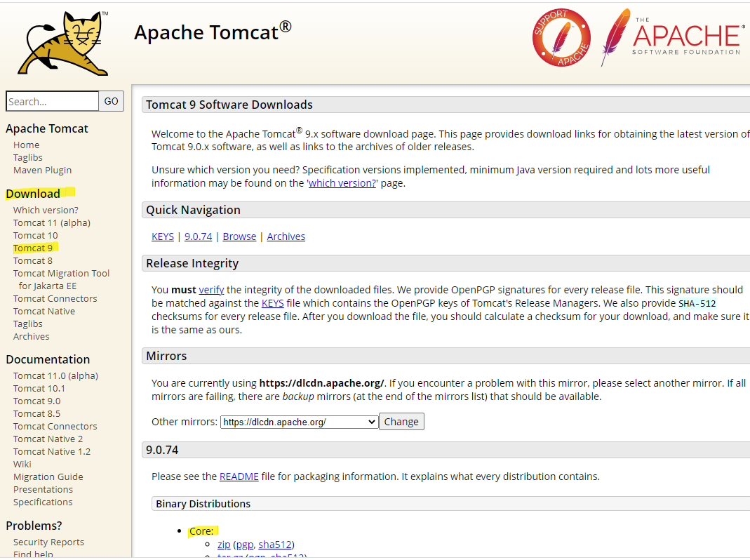Open the sha512 checksum link for zip
Screen dimensions: 750x560
click(x=274, y=544)
